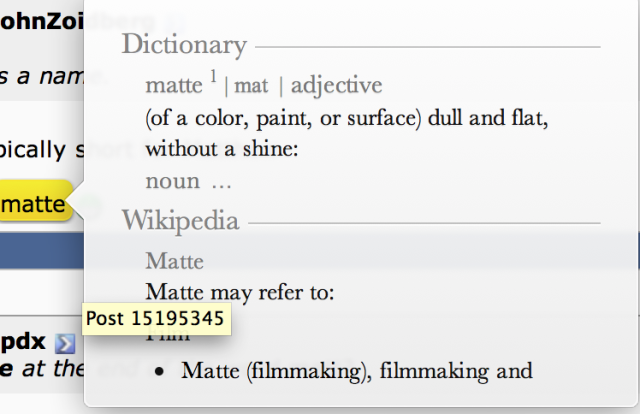Screen dimensions: 640x414
Task: Click the 'matte | mat | adjective' headword
Action: [263, 86]
